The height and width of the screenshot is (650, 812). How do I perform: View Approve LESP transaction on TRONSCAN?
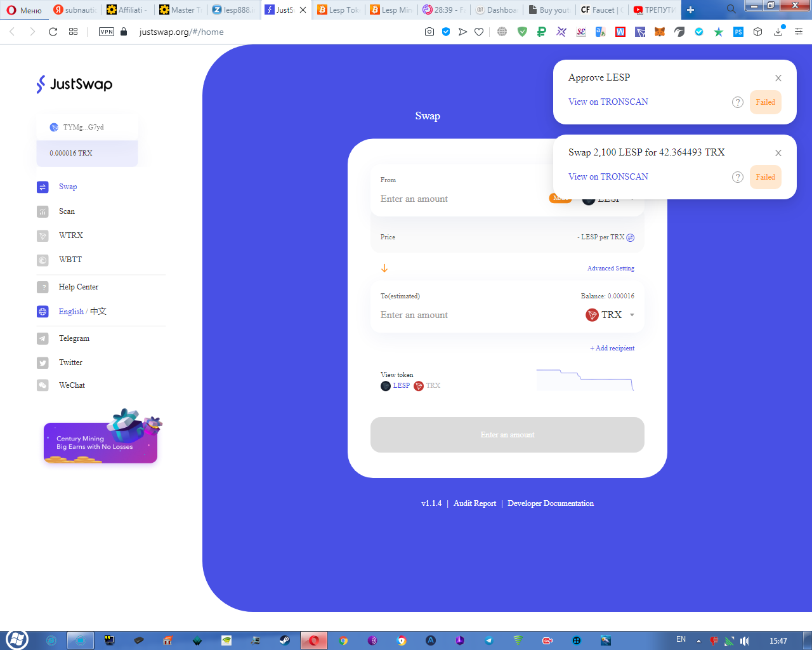(x=608, y=102)
